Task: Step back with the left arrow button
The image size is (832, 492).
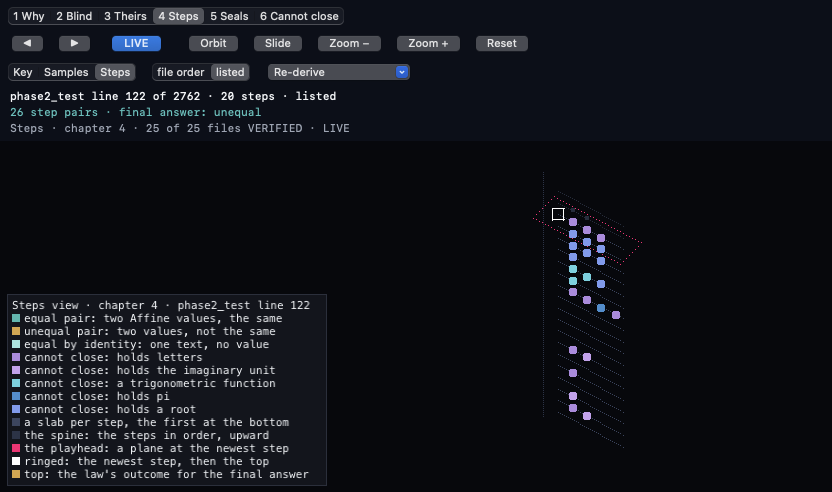Action: [x=27, y=44]
